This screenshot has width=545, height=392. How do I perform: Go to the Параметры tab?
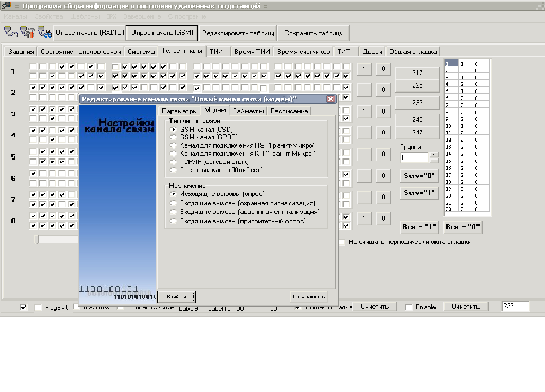(x=179, y=111)
